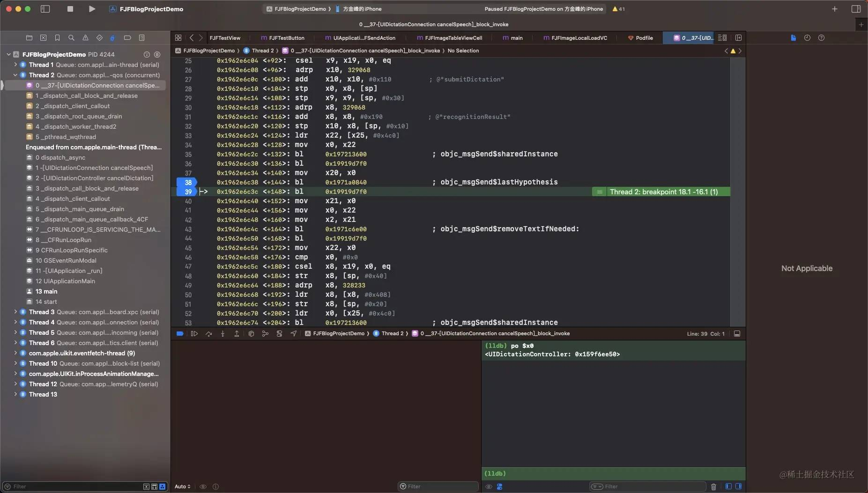Click the Run play button

pos(92,9)
